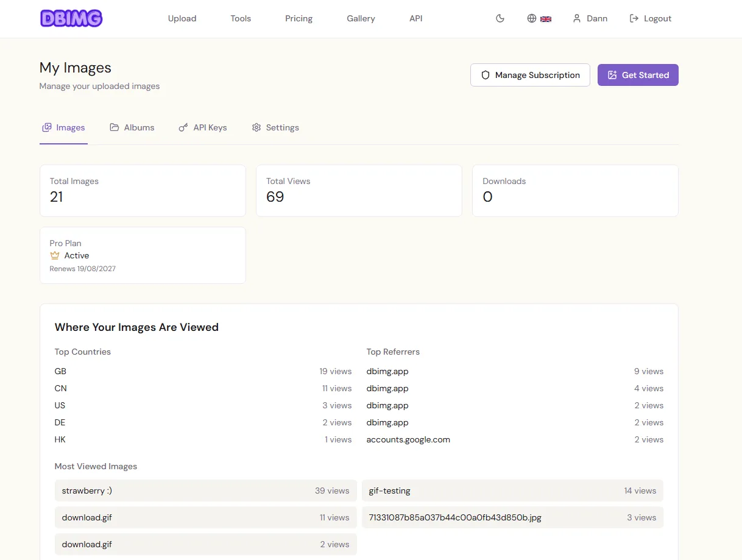Click the Get Started button
This screenshot has height=560, width=742.
pos(638,75)
